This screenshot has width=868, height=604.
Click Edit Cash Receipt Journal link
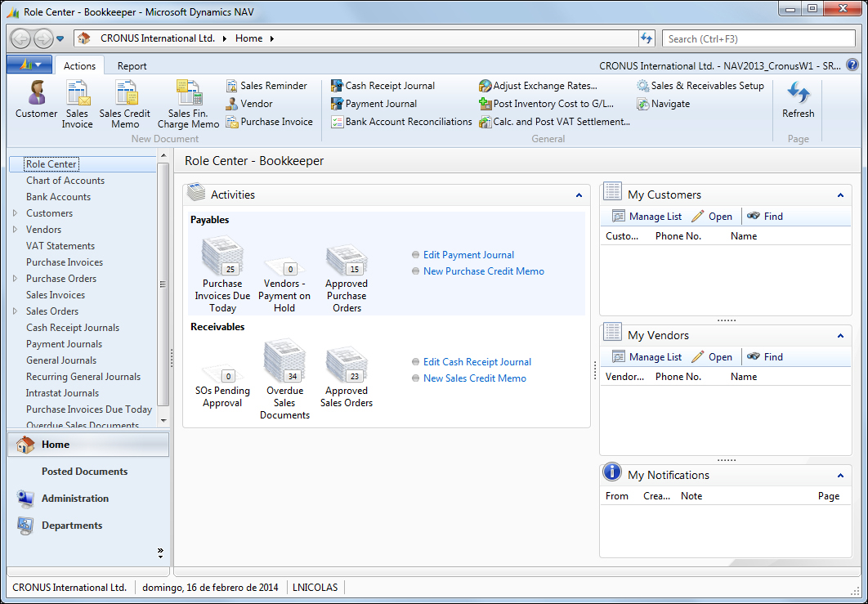477,362
